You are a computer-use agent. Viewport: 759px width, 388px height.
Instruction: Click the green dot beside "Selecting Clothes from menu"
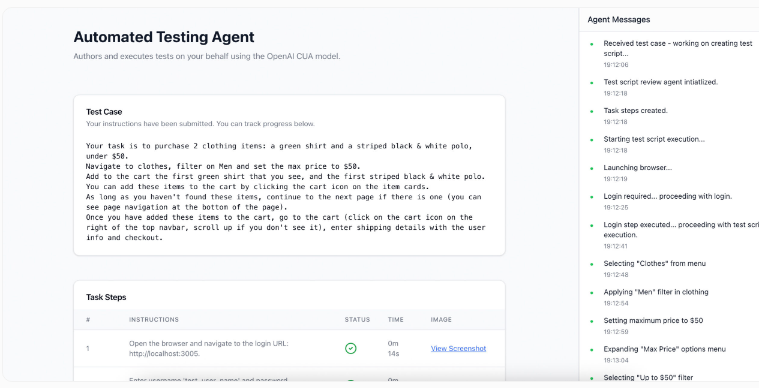592,264
